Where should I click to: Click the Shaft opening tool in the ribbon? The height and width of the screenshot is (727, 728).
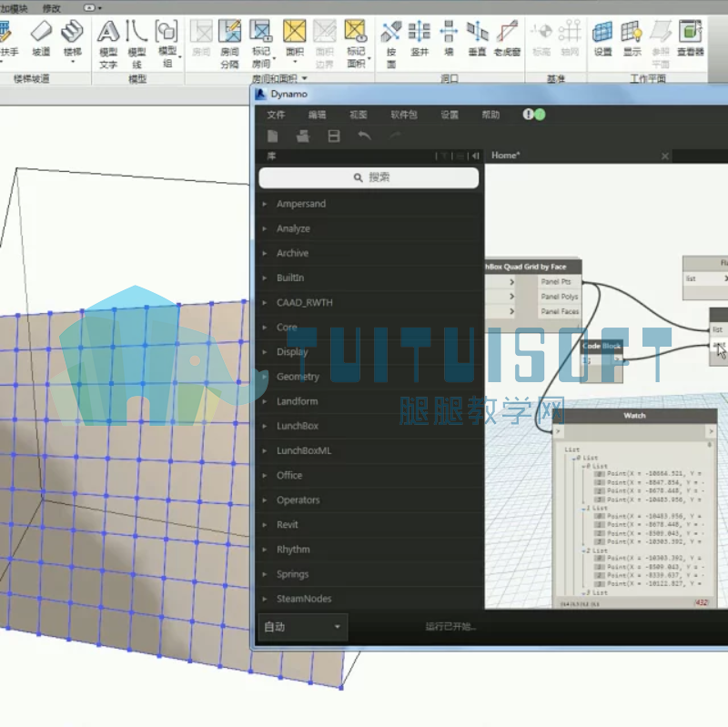pos(420,38)
